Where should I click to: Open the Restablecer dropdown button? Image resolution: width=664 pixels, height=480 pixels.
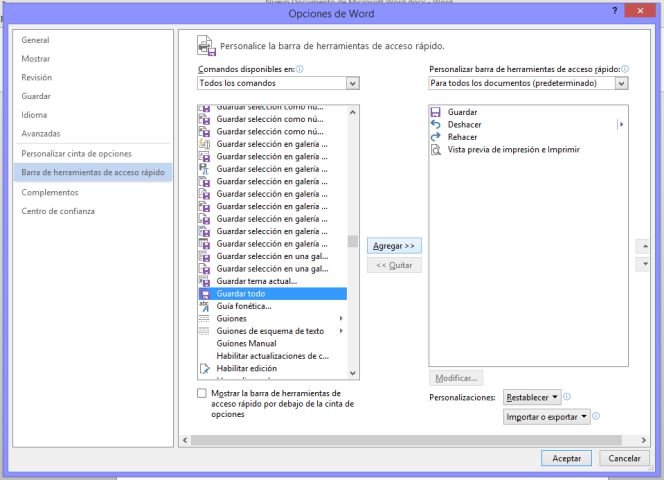coord(532,397)
